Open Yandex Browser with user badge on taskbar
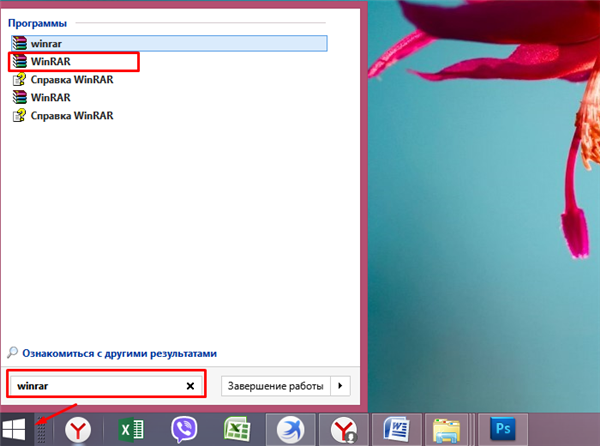Viewport: 600px width, 446px height. [x=344, y=430]
